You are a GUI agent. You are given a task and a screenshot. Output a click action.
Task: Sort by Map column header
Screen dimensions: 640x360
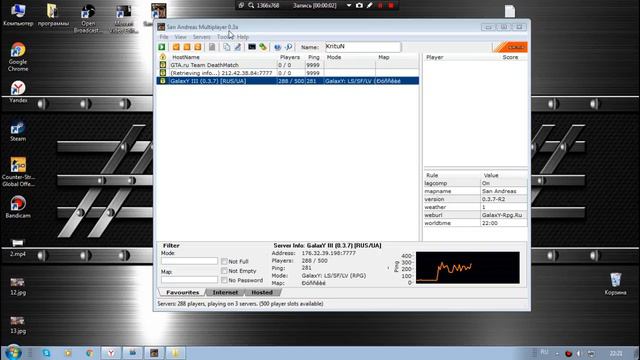[397, 57]
